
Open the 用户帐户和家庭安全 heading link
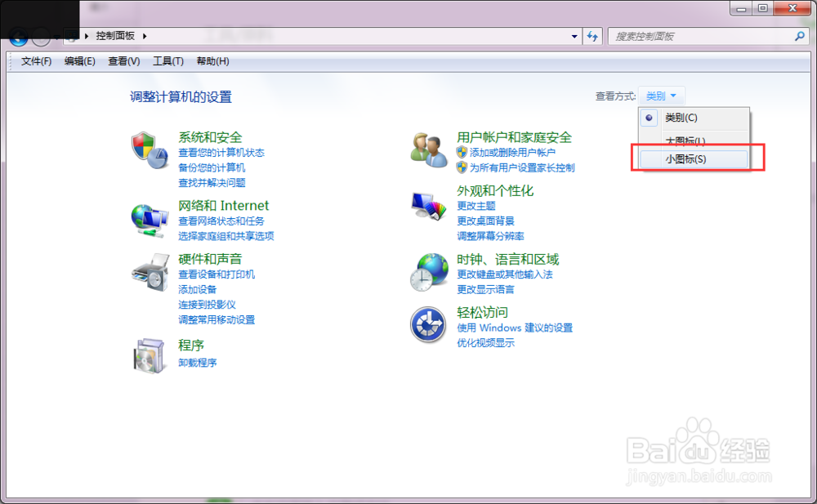click(x=514, y=137)
